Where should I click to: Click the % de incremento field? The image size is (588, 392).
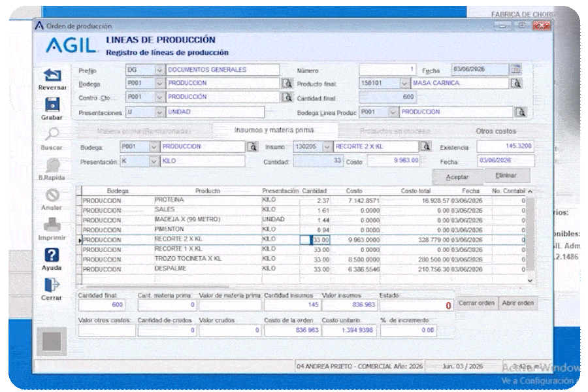(x=408, y=331)
